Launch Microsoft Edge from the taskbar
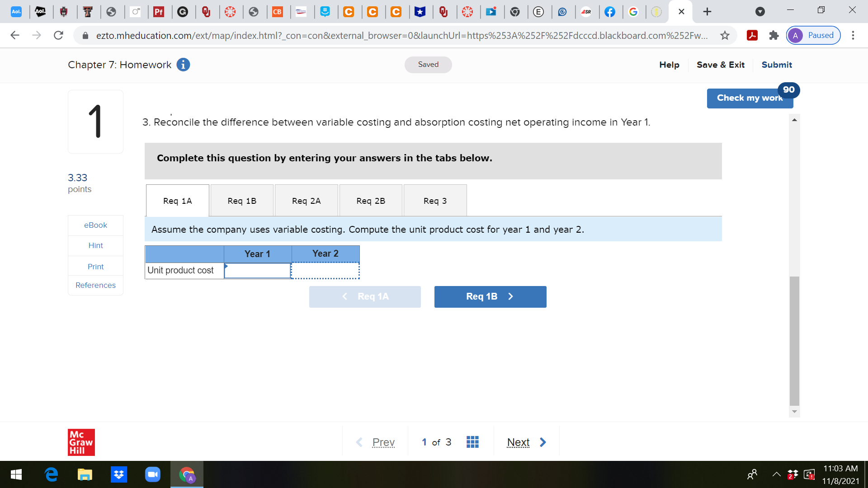The width and height of the screenshot is (868, 488). [x=51, y=474]
